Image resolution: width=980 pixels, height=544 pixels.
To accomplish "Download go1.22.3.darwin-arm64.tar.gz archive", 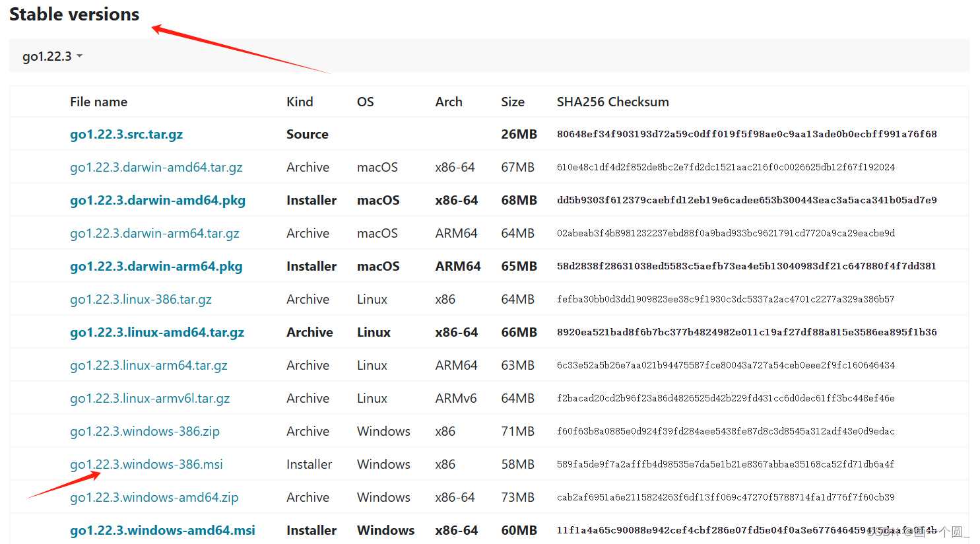I will (154, 233).
